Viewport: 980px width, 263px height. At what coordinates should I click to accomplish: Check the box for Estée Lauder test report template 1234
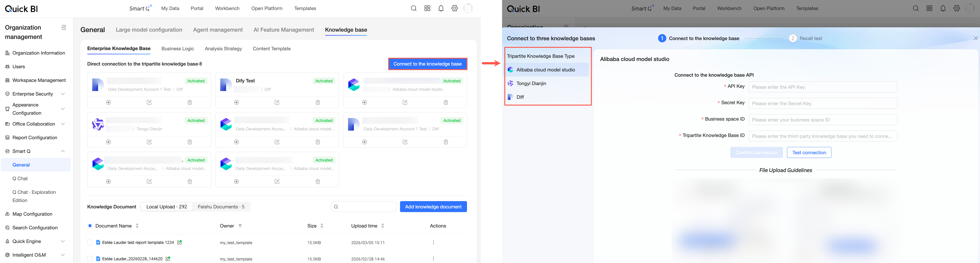click(x=90, y=243)
